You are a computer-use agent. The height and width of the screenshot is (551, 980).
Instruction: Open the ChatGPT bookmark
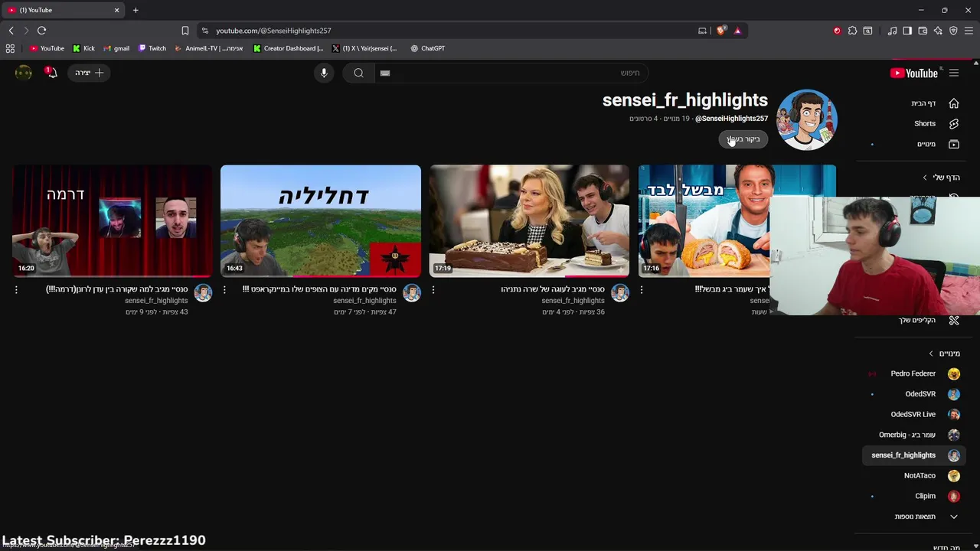427,48
